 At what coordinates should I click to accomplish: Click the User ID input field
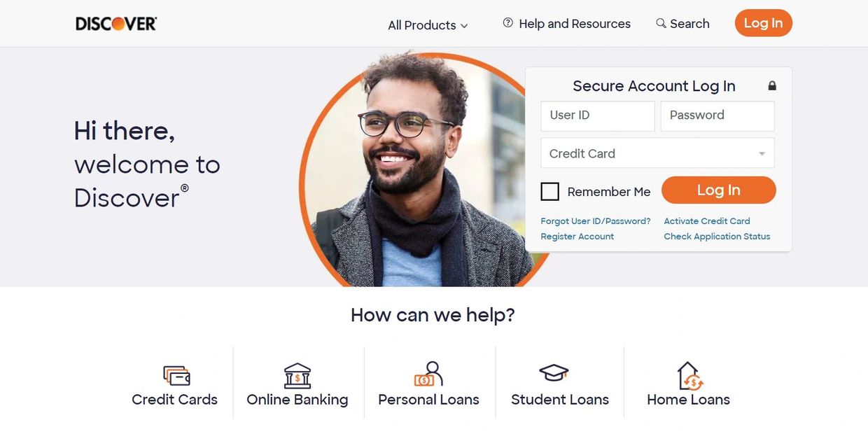[x=598, y=115]
